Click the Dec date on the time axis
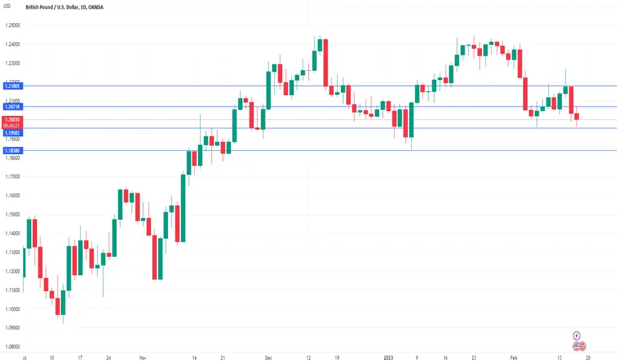The height and width of the screenshot is (364, 617). point(268,357)
